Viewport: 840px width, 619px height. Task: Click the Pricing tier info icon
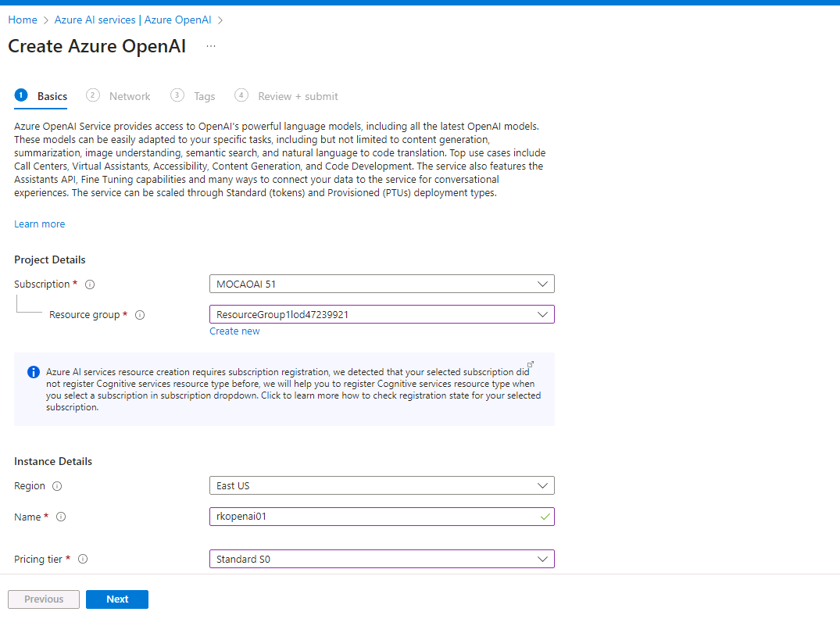pos(83,560)
